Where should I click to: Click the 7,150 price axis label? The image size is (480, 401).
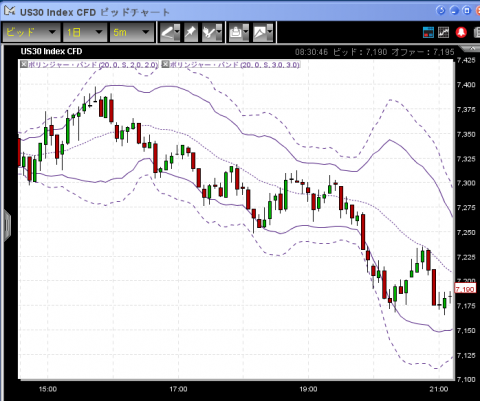point(466,331)
